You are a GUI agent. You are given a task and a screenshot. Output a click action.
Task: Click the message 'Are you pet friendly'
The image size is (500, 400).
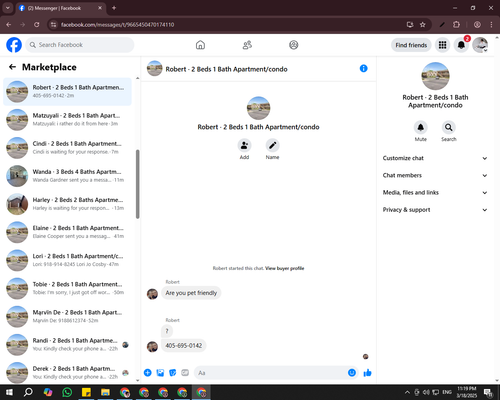point(191,293)
